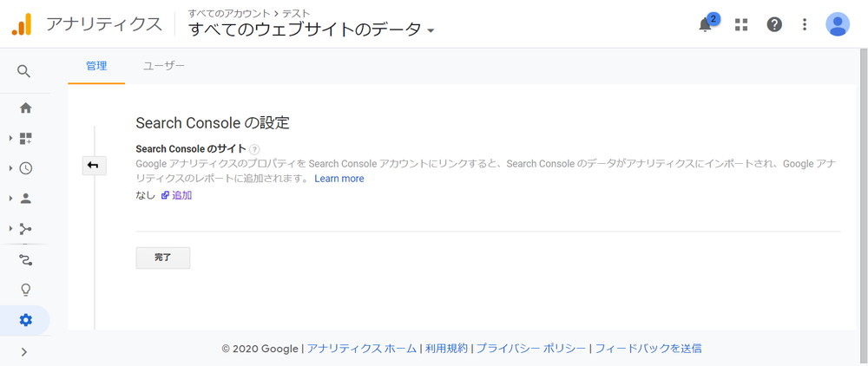Expand the Acquisition section arrow
Image resolution: width=868 pixels, height=366 pixels.
10,228
